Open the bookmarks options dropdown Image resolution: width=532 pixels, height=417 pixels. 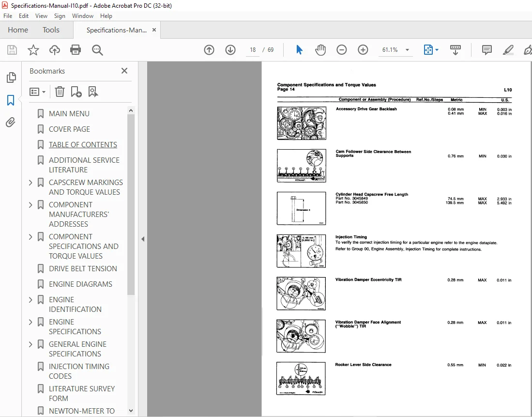tap(37, 92)
